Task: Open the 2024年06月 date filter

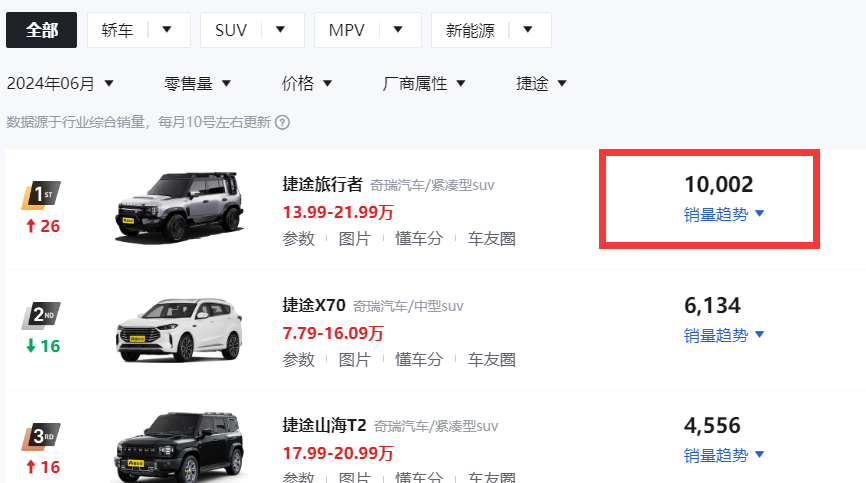Action: pos(60,83)
